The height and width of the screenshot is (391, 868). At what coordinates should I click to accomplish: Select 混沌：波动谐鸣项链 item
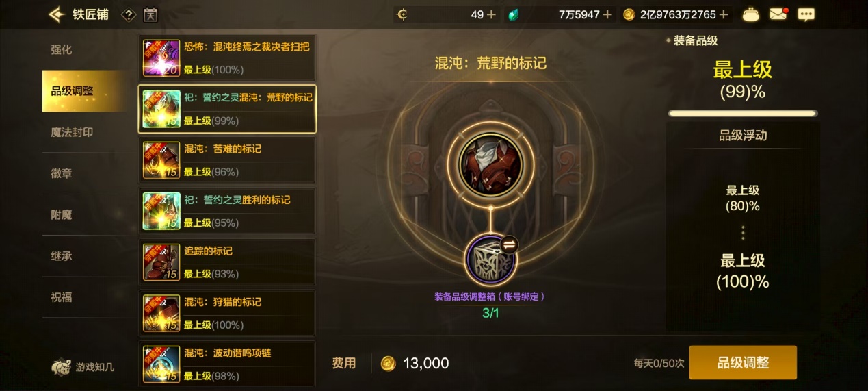click(x=227, y=364)
